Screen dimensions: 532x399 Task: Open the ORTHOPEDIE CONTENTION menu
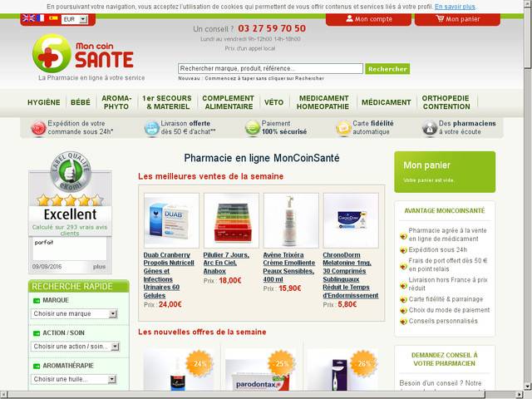[x=446, y=102]
